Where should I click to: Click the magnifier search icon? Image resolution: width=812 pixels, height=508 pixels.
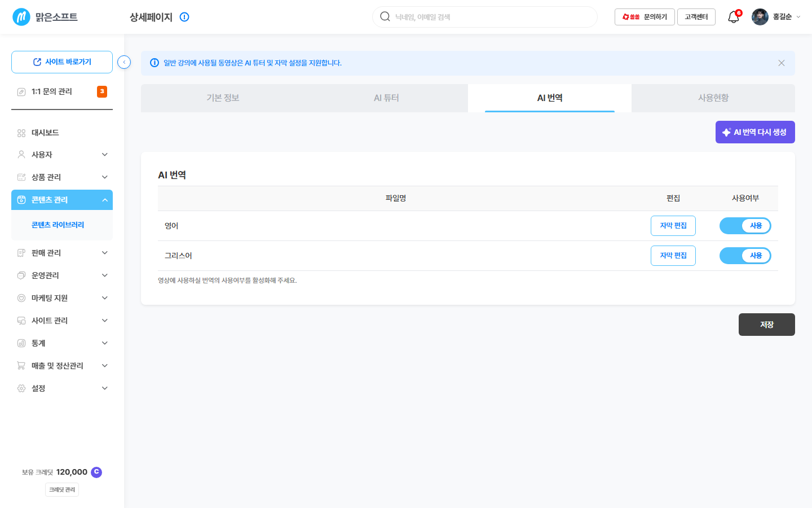(x=385, y=17)
